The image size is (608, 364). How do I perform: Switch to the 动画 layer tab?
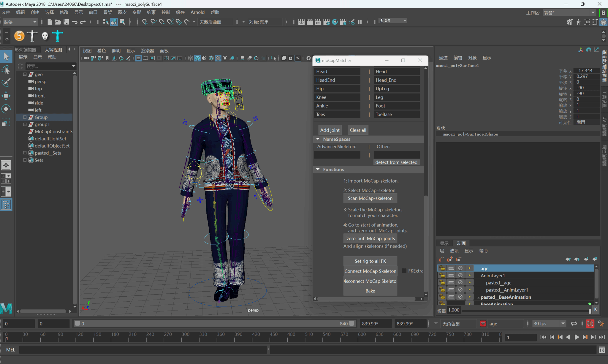point(461,243)
